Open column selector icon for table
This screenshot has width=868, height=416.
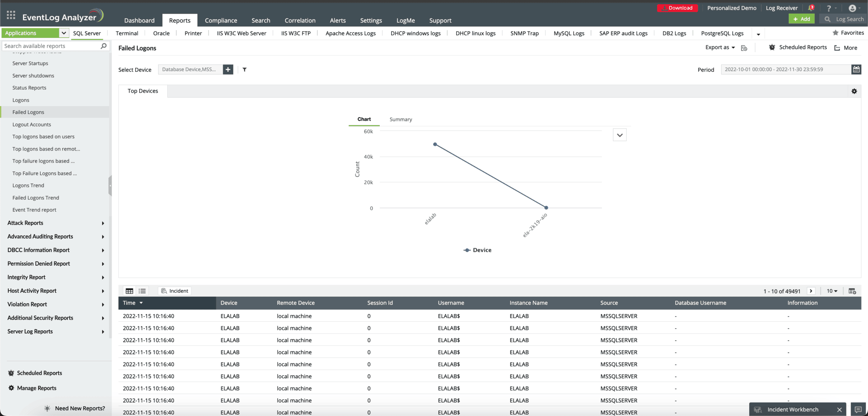[852, 291]
